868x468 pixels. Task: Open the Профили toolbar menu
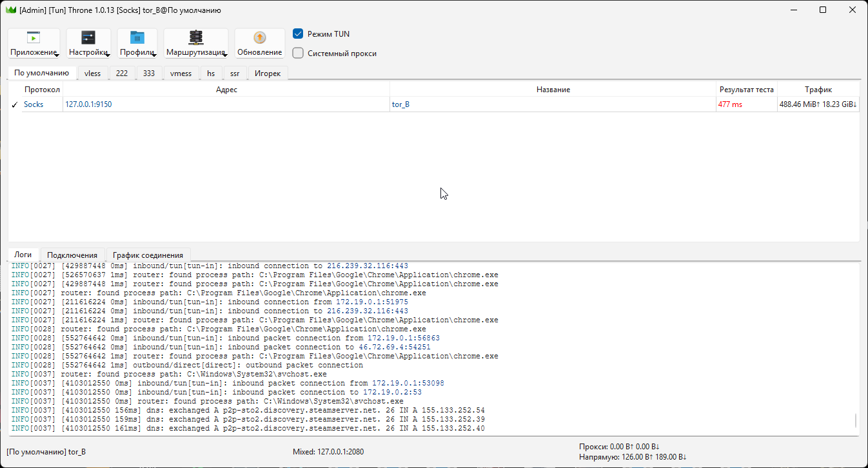click(x=137, y=44)
